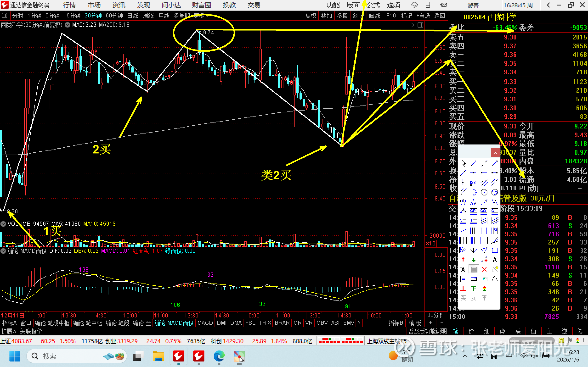Pick the ruler measurement tool

pyautogui.click(x=474, y=279)
